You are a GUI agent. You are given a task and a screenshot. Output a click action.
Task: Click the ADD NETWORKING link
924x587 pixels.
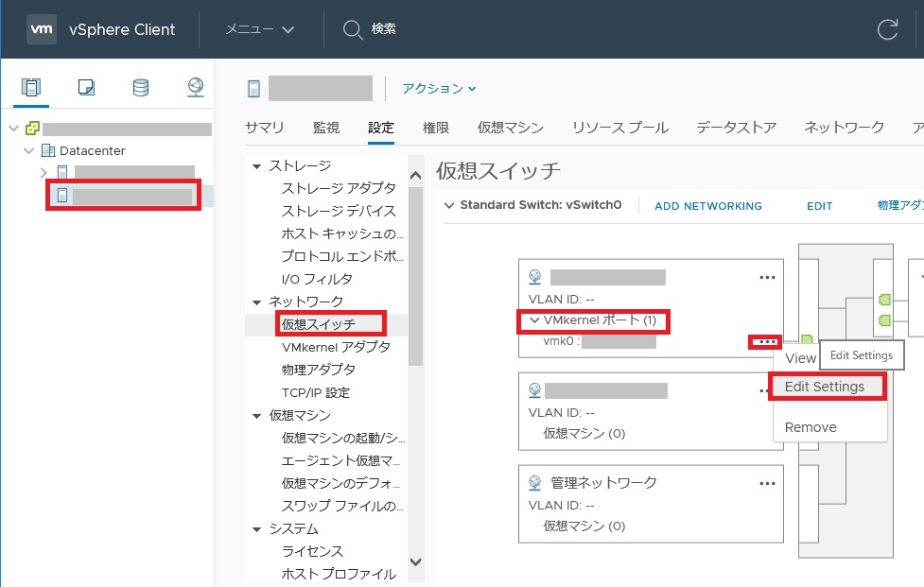coord(707,206)
